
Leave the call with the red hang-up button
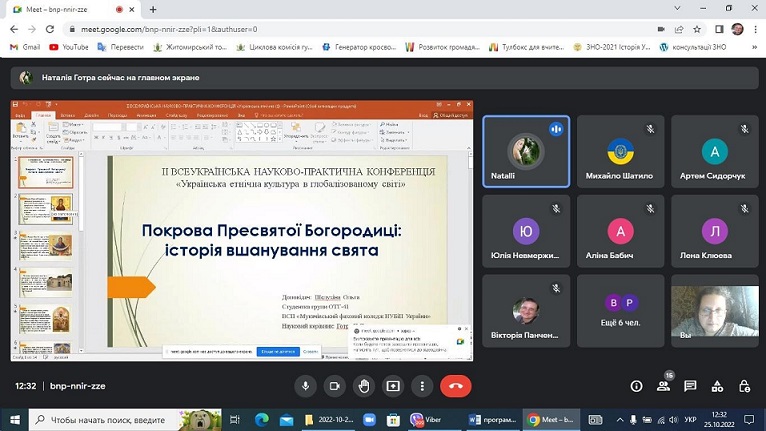point(455,386)
